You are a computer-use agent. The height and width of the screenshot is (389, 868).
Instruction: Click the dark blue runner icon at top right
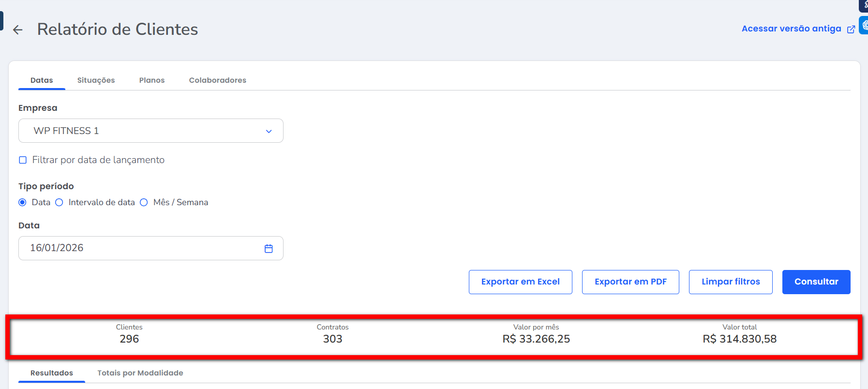click(x=864, y=5)
